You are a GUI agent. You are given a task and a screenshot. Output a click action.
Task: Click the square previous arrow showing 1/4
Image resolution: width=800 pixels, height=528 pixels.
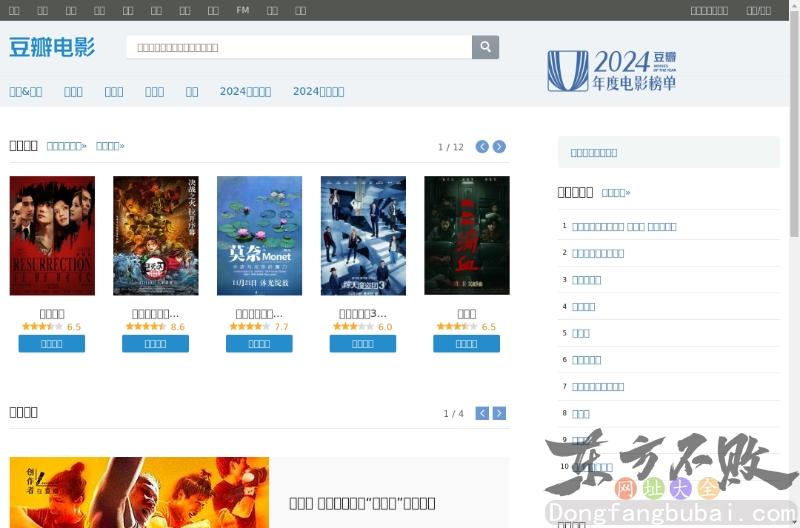(x=482, y=413)
